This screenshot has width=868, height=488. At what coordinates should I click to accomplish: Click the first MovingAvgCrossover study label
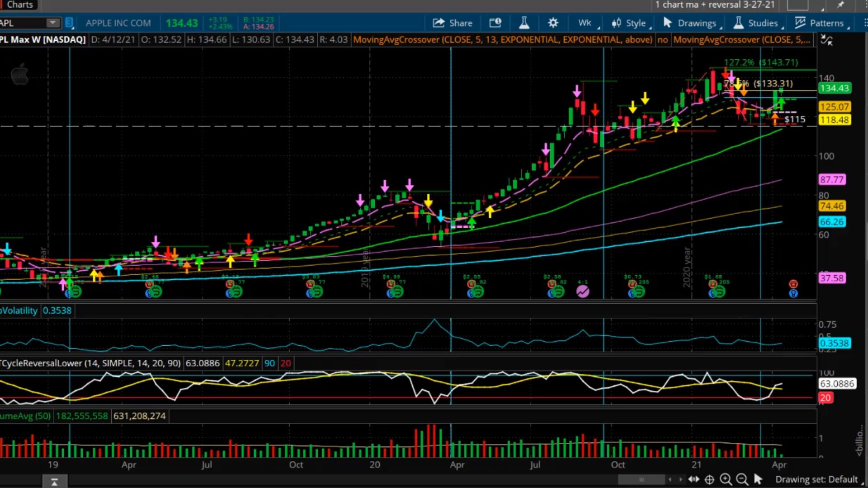coord(503,40)
